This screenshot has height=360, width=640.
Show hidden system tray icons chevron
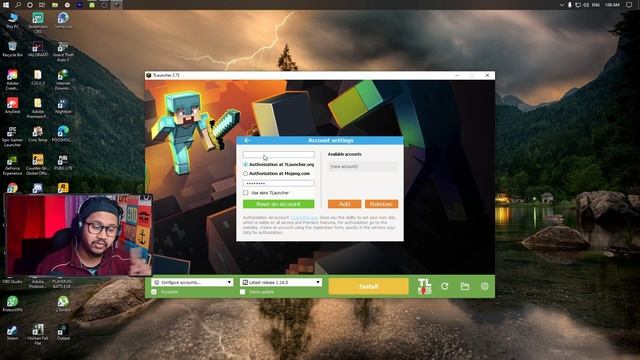click(562, 5)
